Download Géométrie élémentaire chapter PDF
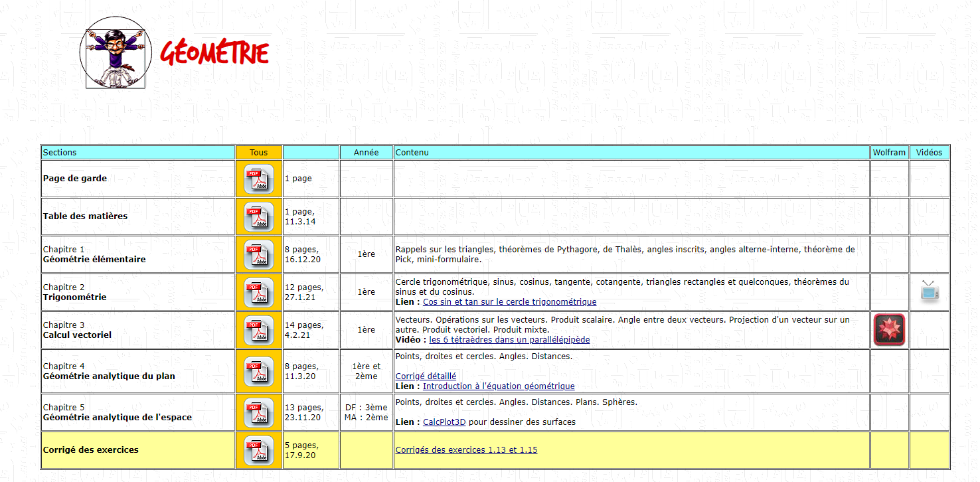980x482 pixels. coord(258,254)
